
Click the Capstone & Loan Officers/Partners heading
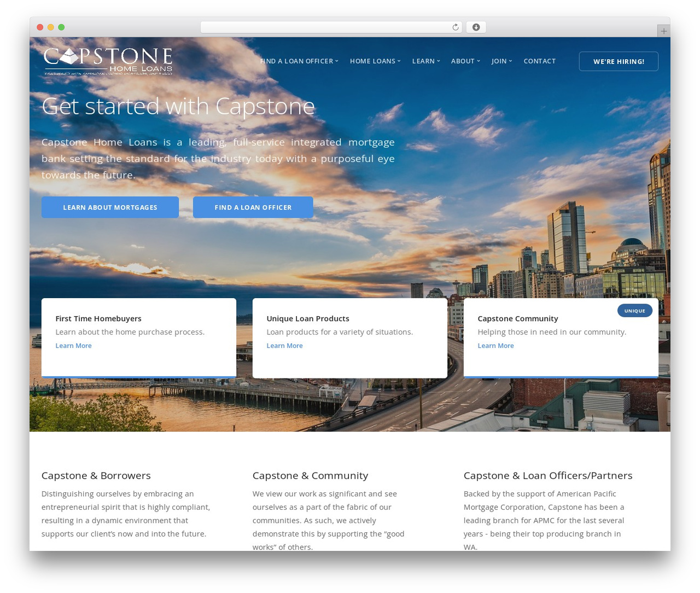click(548, 475)
